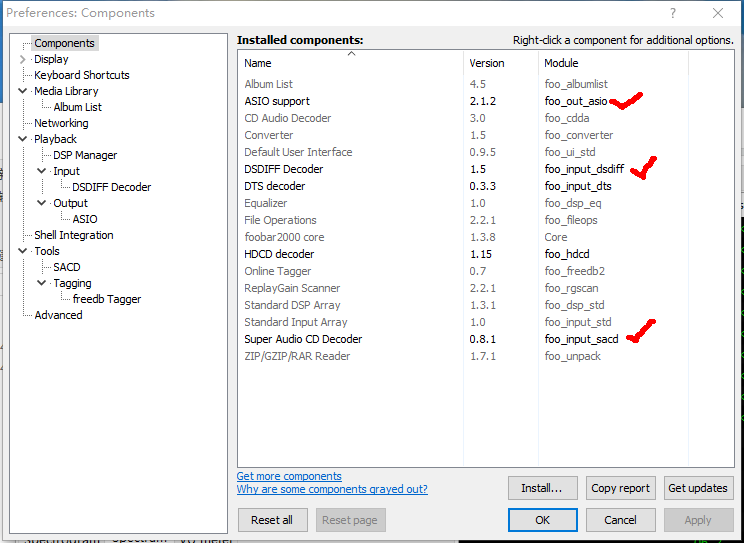Expand the Display tree node

(22, 59)
